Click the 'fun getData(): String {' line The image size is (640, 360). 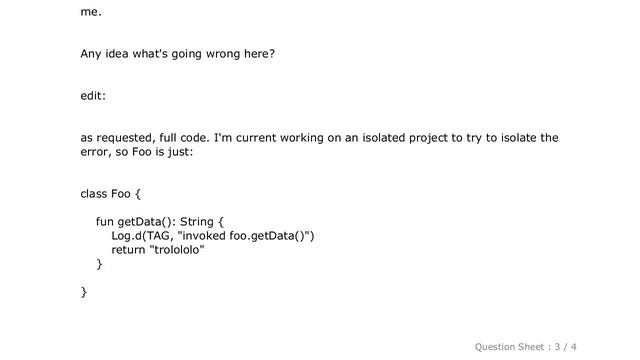(160, 222)
